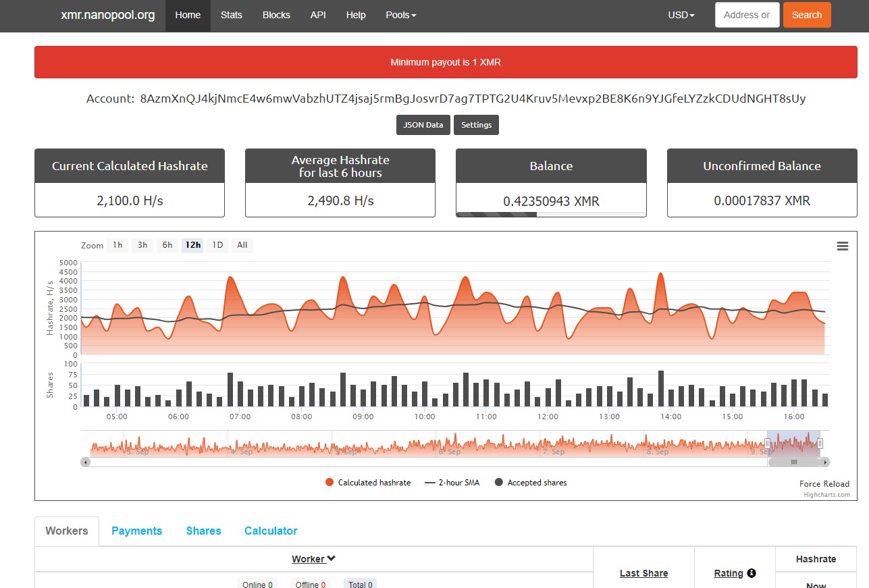
Task: Toggle the Accepted shares legend series
Action: pos(531,483)
